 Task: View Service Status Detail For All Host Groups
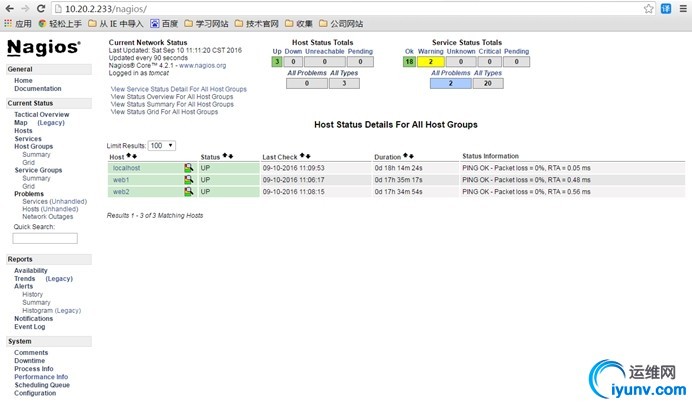coord(179,89)
